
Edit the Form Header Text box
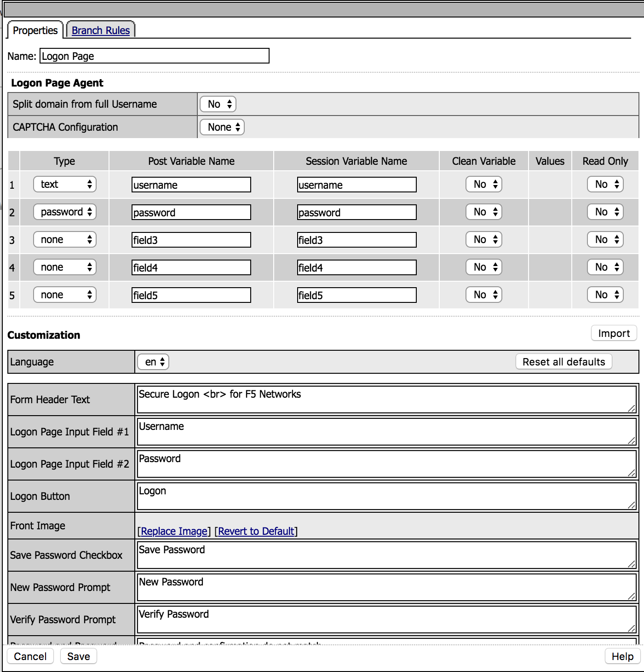tap(387, 400)
